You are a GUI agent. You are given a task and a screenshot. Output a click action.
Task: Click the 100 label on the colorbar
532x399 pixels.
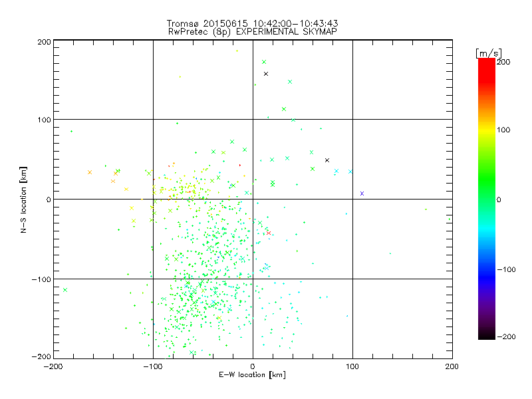pyautogui.click(x=503, y=130)
